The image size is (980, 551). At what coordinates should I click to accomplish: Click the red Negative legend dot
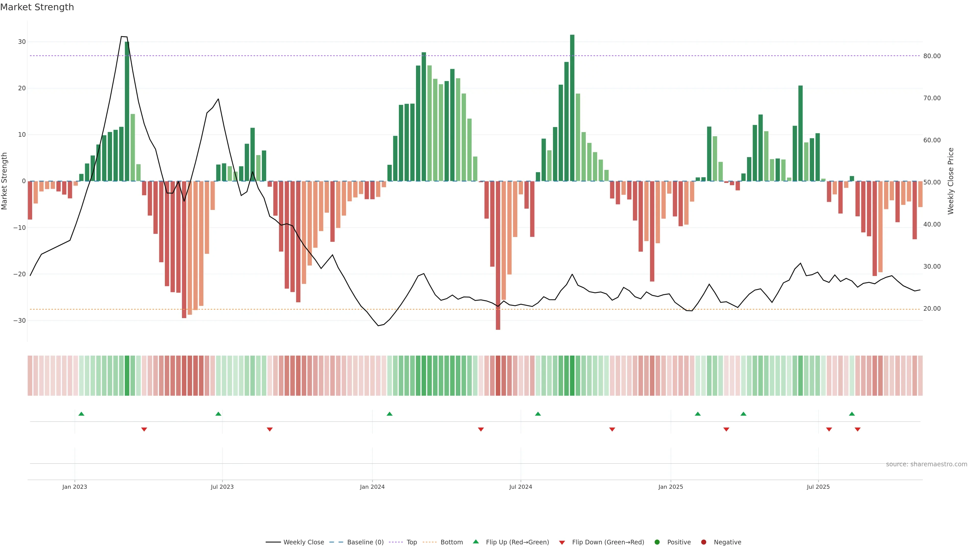point(703,542)
